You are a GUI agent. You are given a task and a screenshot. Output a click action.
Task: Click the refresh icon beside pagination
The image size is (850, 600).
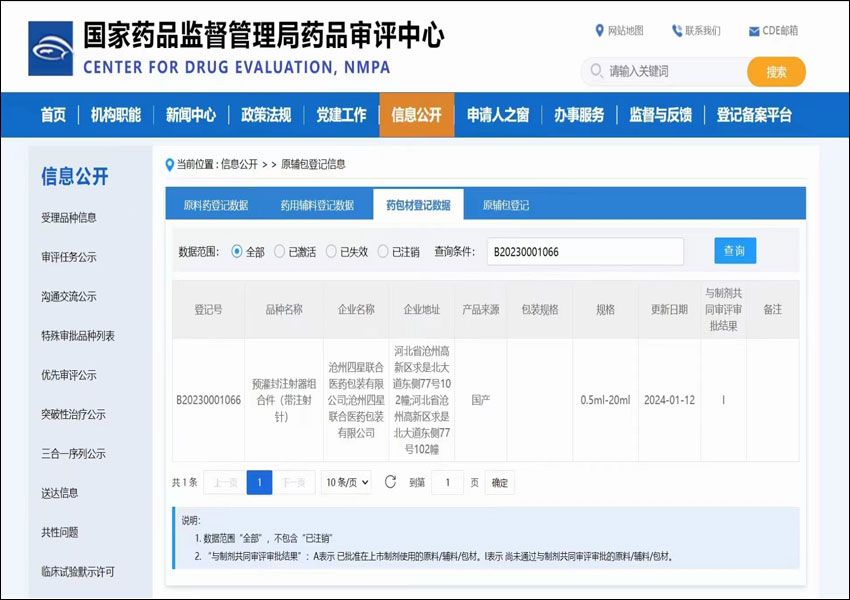click(x=390, y=482)
